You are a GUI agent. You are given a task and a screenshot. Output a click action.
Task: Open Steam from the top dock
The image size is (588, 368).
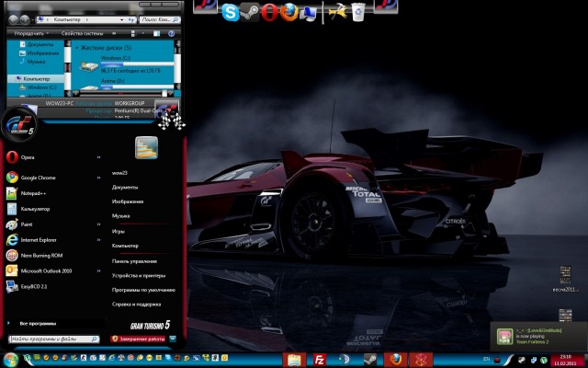(250, 12)
